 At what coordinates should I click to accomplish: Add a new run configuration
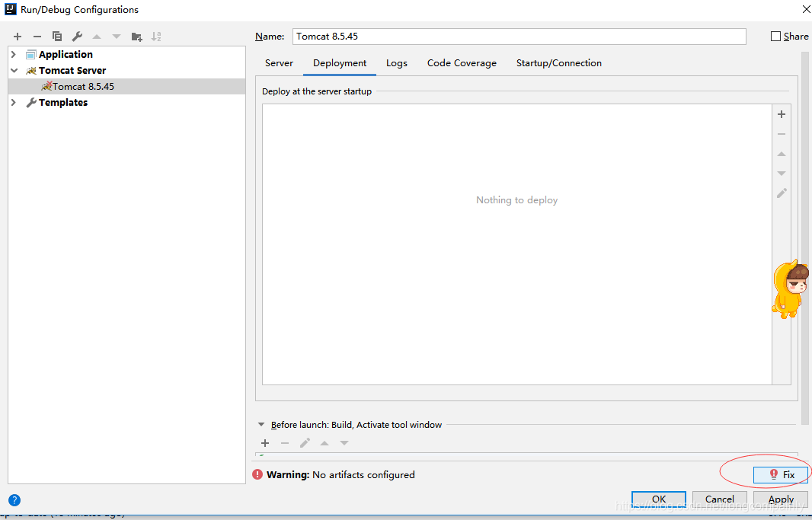tap(18, 37)
